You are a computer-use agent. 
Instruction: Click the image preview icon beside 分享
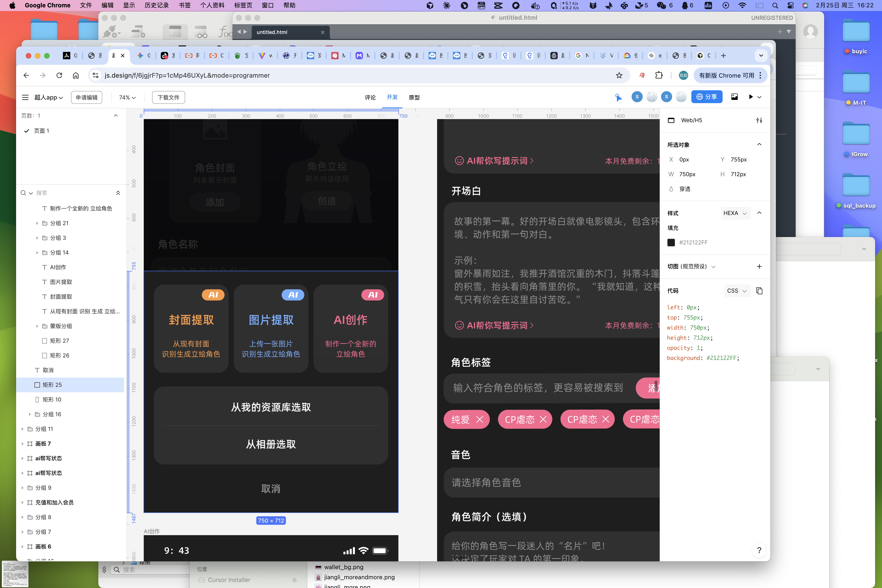(734, 97)
